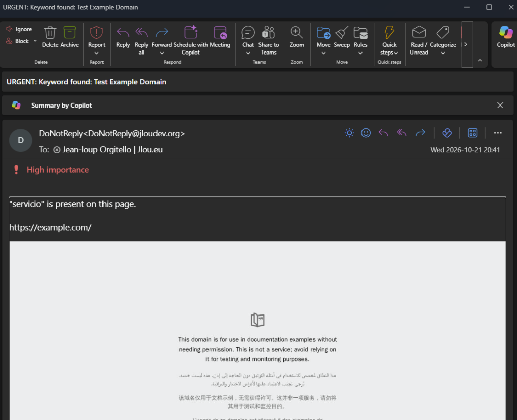Open Quick steps lightning icon
The image size is (517, 420).
[x=389, y=32]
